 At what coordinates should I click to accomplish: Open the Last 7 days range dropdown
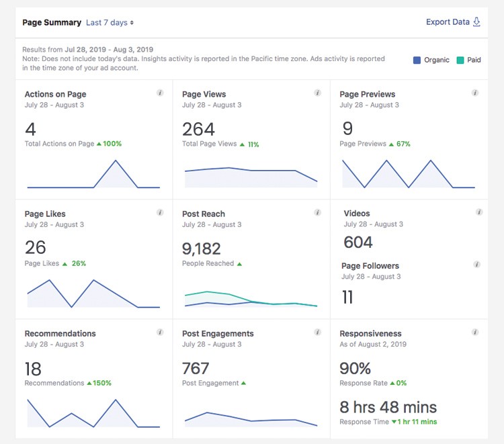point(110,23)
